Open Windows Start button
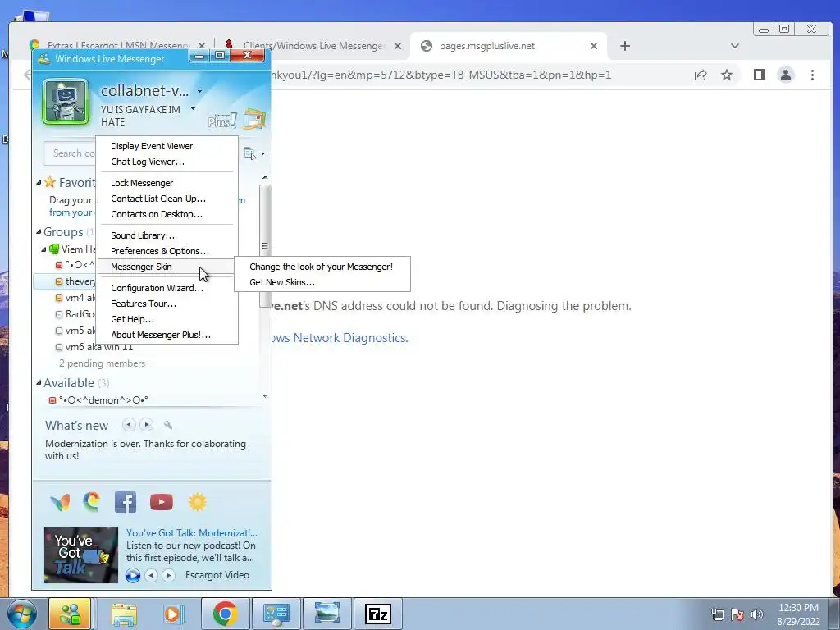Image resolution: width=840 pixels, height=630 pixels. [21, 614]
